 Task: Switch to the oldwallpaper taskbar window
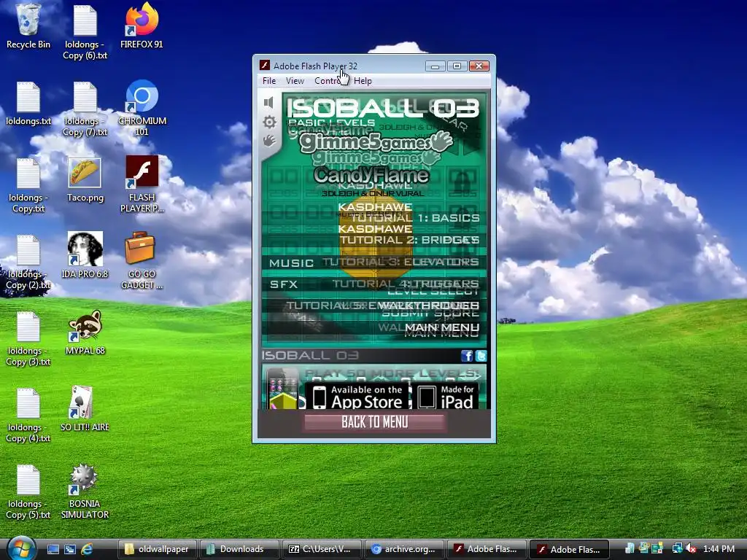pyautogui.click(x=158, y=549)
